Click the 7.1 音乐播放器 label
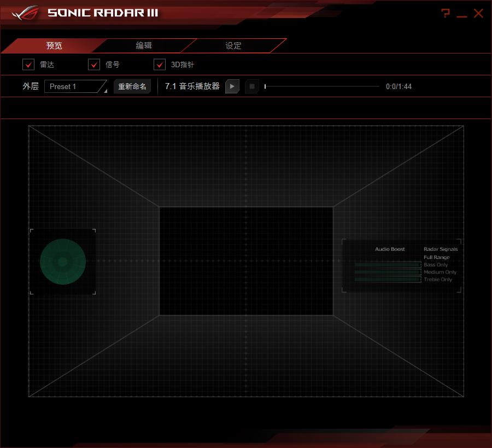This screenshot has height=448, width=492. coord(192,86)
